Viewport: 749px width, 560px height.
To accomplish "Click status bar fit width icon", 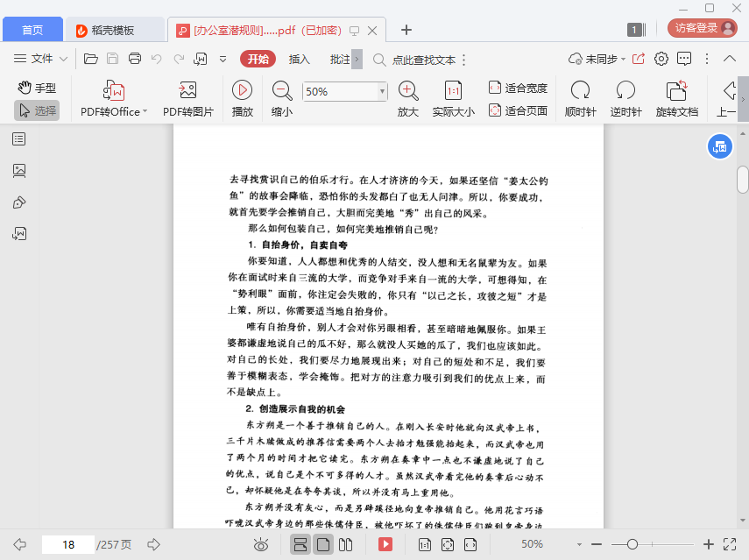I will [x=470, y=544].
